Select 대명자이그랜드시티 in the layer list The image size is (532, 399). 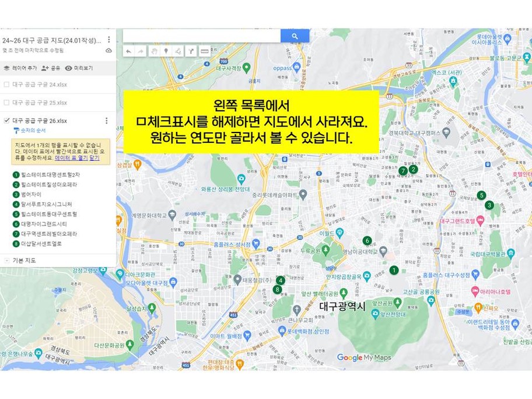click(40, 224)
